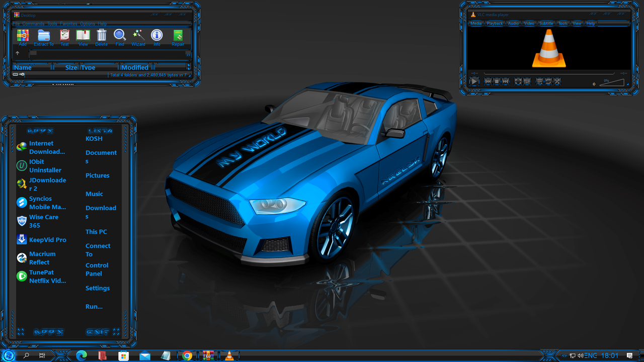This screenshot has height=362, width=644.
Task: Open the Music link in start menu
Action: 94,194
